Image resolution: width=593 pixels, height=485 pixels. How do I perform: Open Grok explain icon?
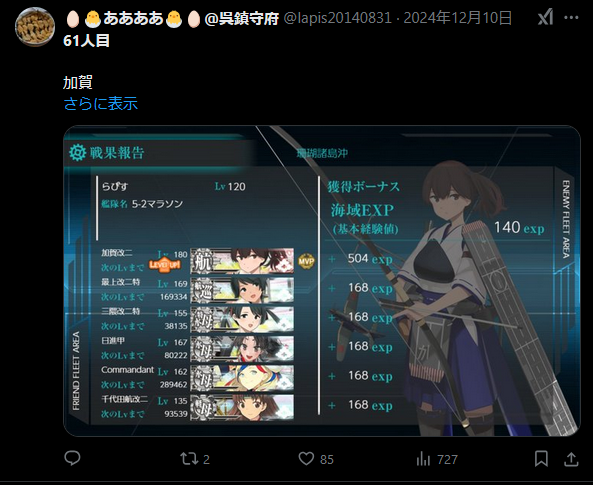coord(545,17)
